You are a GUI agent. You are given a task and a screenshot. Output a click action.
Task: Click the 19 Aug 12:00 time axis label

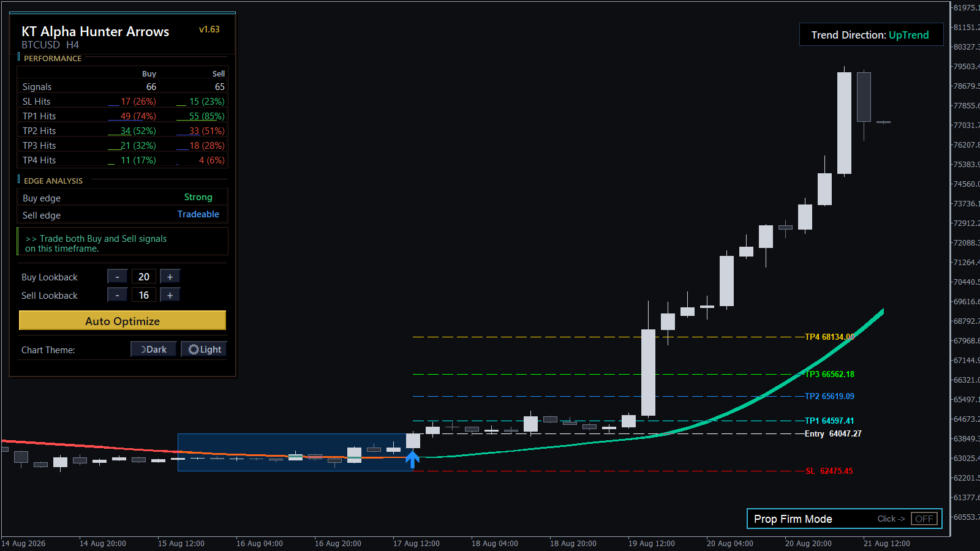[x=652, y=544]
